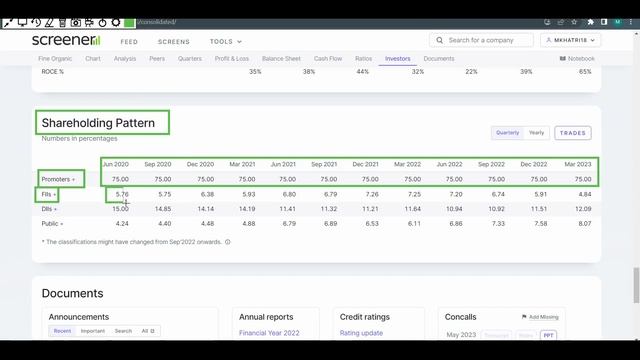Viewport: 640px width, 360px height.
Task: Click the Add Missing flag icon
Action: click(524, 317)
